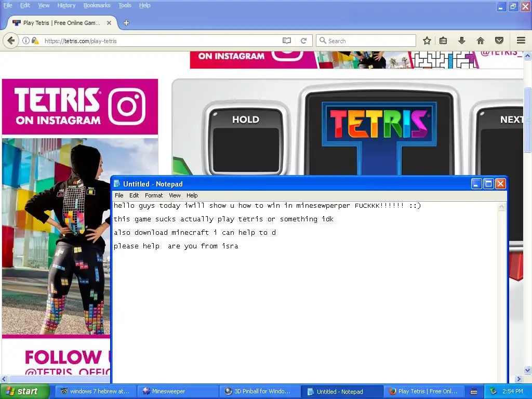Click FOLLOW US text in sidebar ad
The width and height of the screenshot is (532, 399).
tap(68, 357)
